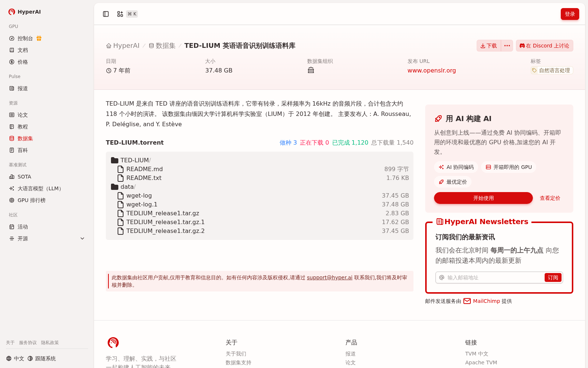Open 报道 footer product link
Screen dimensions: 588x368
point(351,354)
